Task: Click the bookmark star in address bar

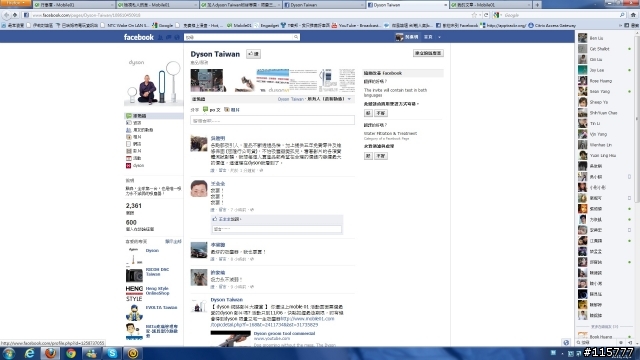Action: (x=474, y=15)
